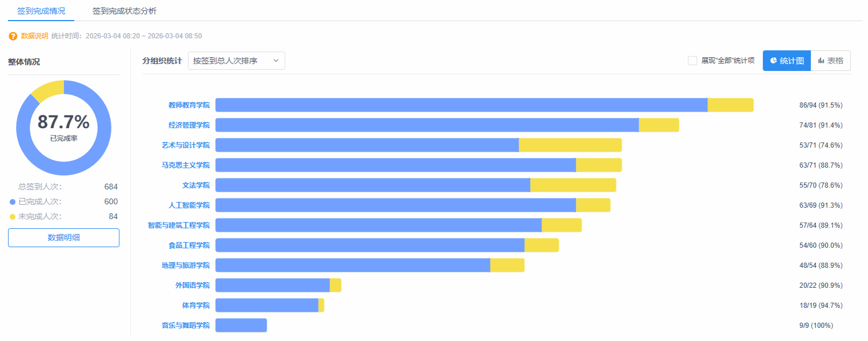
Task: Switch to the 签到完成状态分析 tab
Action: tap(124, 11)
